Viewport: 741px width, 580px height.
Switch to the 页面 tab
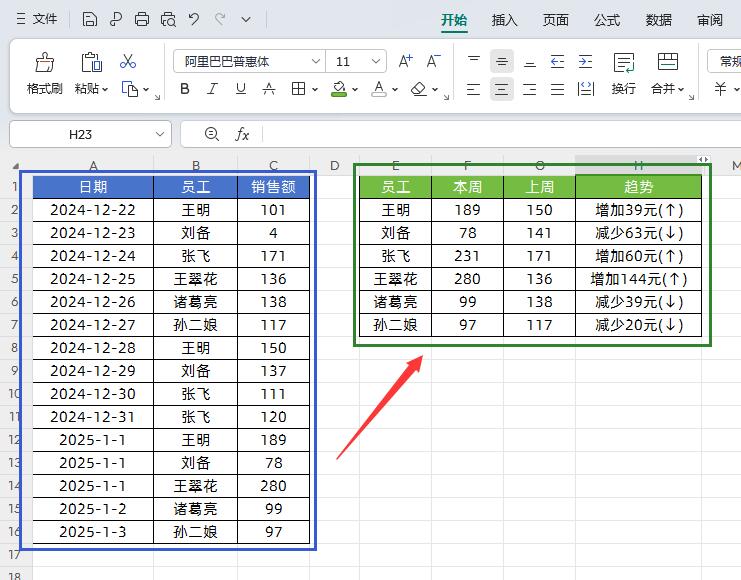point(556,20)
